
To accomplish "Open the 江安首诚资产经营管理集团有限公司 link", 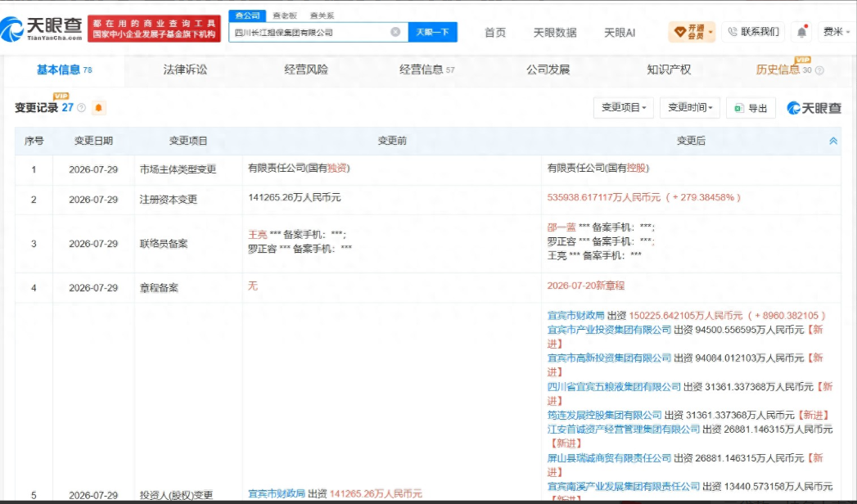I will [x=623, y=430].
